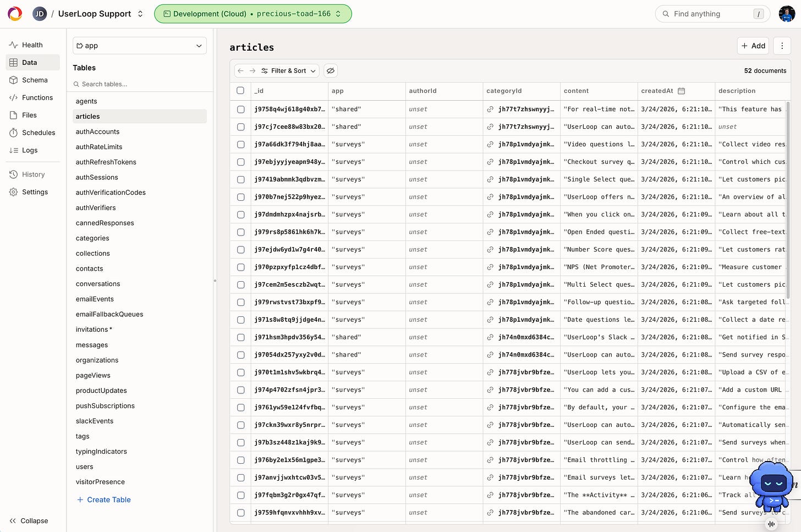The width and height of the screenshot is (801, 532).
Task: Click the categoryId link icon for j97cj7cee88w83bx20
Action: (x=490, y=127)
